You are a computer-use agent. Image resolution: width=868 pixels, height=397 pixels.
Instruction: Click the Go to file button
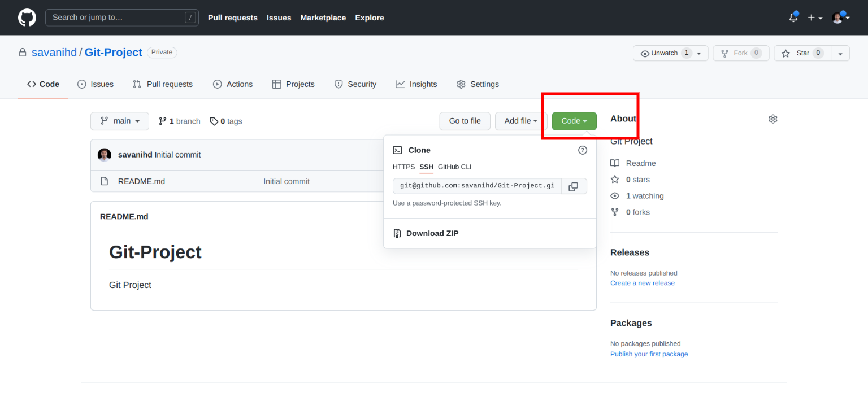coord(465,121)
